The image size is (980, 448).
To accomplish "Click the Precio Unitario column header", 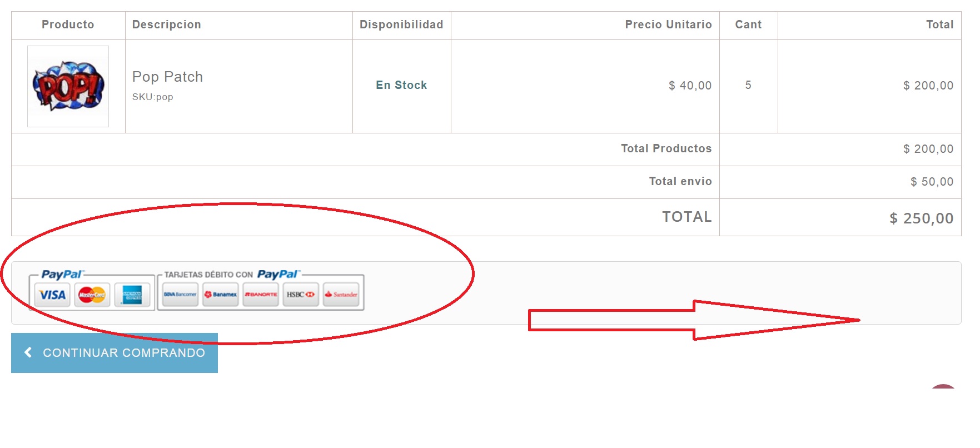I will pos(668,24).
